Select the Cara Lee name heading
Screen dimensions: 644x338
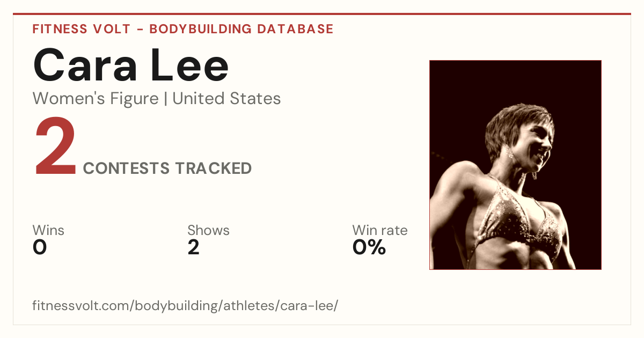click(x=131, y=65)
